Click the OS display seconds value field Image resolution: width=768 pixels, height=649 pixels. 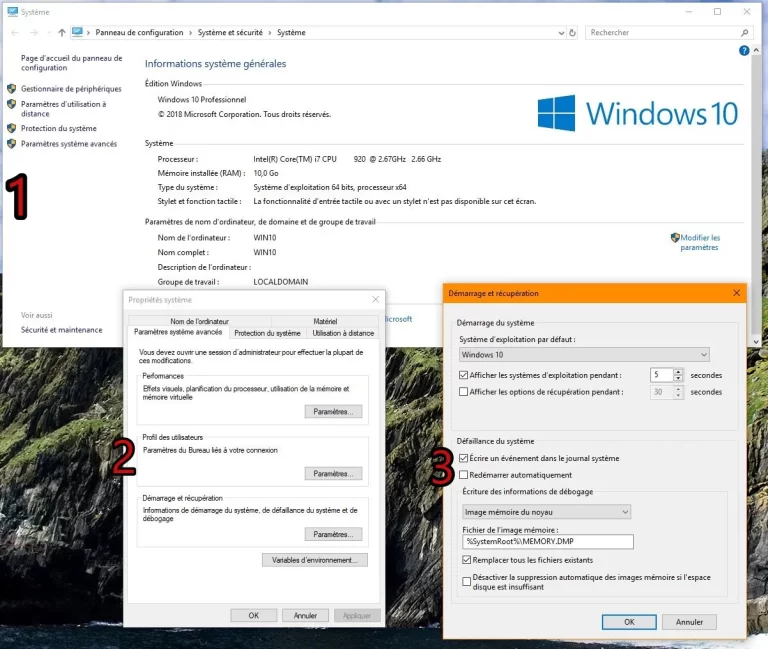click(661, 375)
